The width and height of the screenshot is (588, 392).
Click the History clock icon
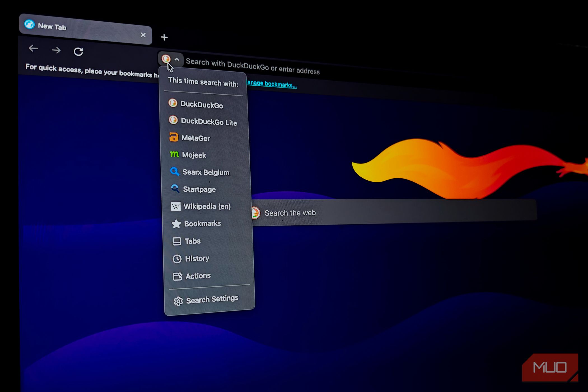(x=177, y=259)
